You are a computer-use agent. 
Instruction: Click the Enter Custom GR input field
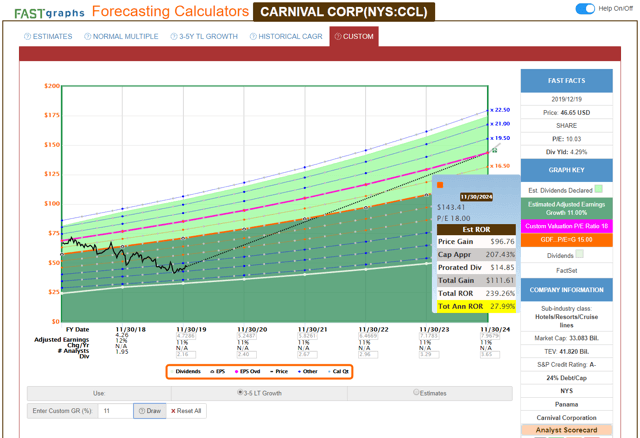click(x=116, y=411)
